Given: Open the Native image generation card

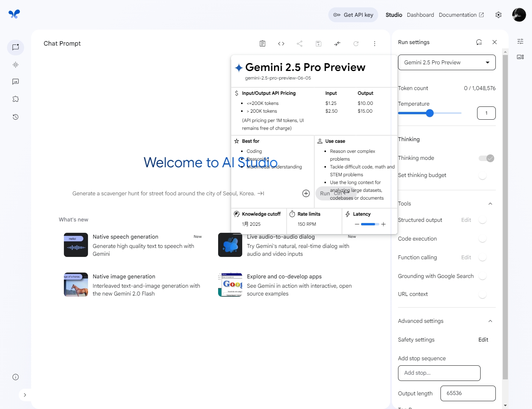Looking at the screenshot, I should click(x=133, y=285).
